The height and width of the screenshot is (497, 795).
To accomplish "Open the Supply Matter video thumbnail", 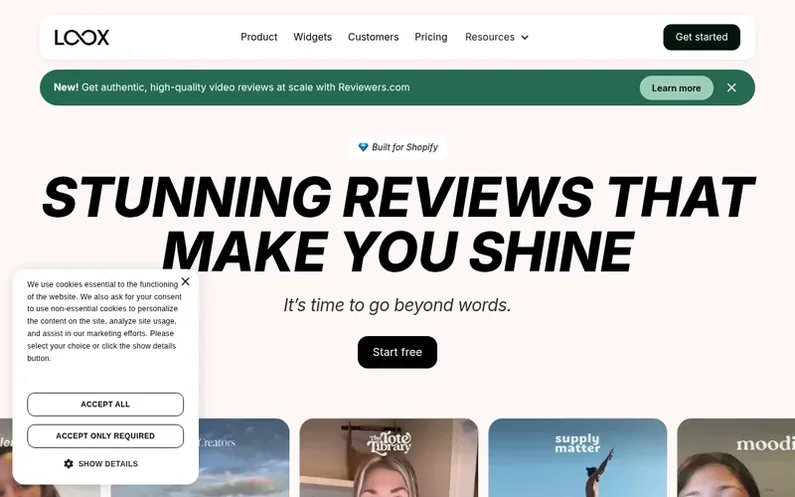I will [x=577, y=457].
